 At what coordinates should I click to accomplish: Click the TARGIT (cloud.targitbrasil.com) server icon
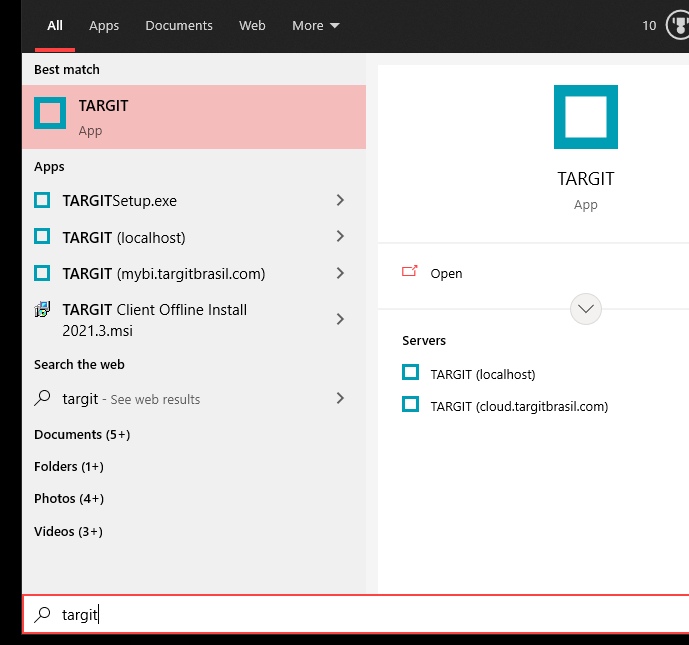point(410,404)
